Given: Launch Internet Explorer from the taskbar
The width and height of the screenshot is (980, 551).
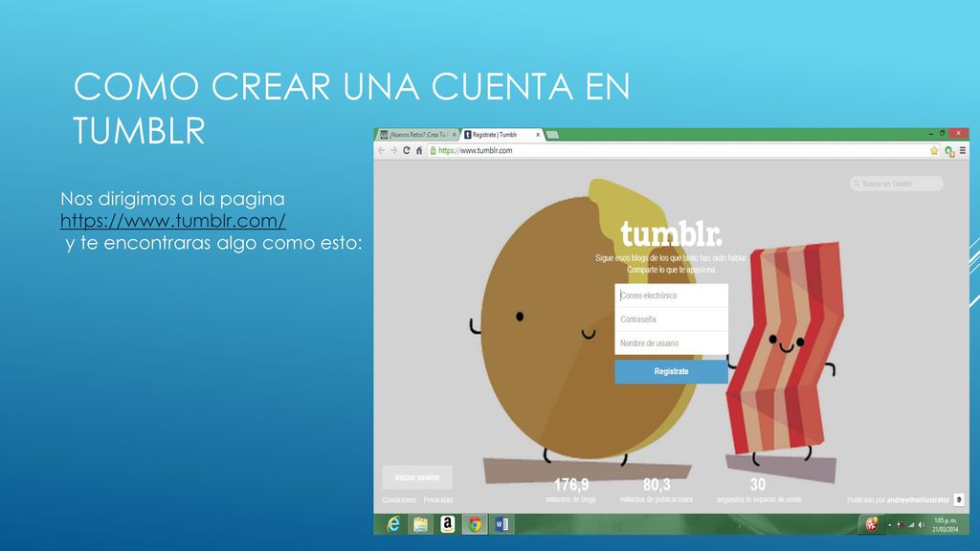Looking at the screenshot, I should click(393, 524).
